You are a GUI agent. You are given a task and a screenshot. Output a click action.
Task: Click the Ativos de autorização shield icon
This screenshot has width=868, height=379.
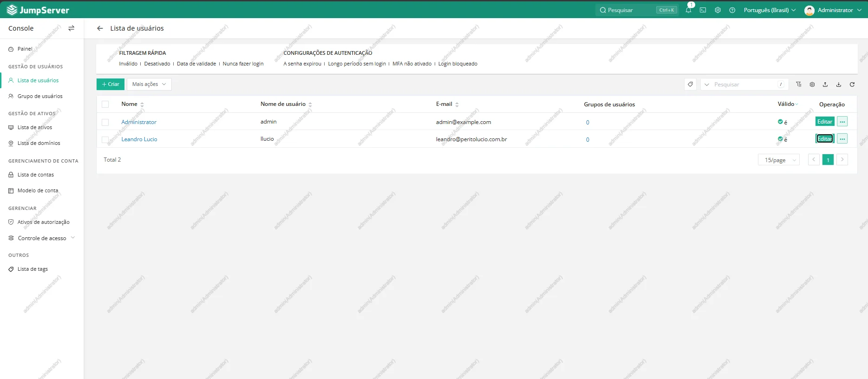(11, 222)
